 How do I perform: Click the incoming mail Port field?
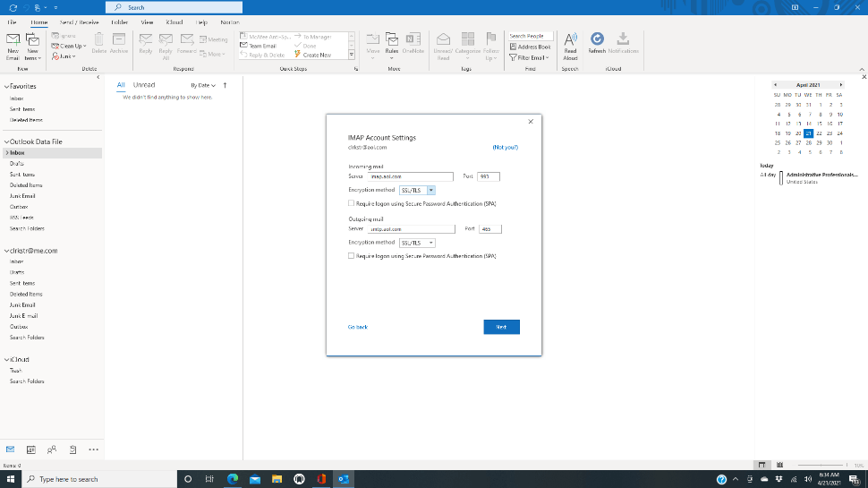tap(489, 176)
